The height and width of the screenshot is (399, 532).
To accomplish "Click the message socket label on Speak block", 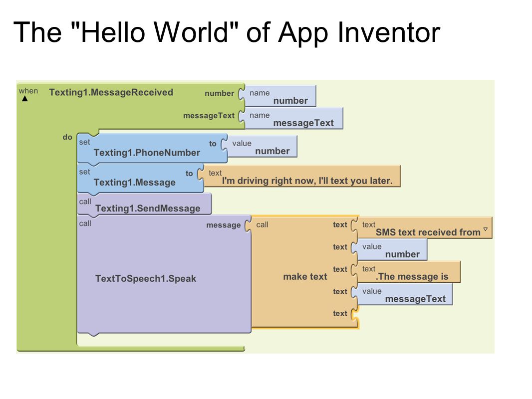I will click(x=223, y=225).
